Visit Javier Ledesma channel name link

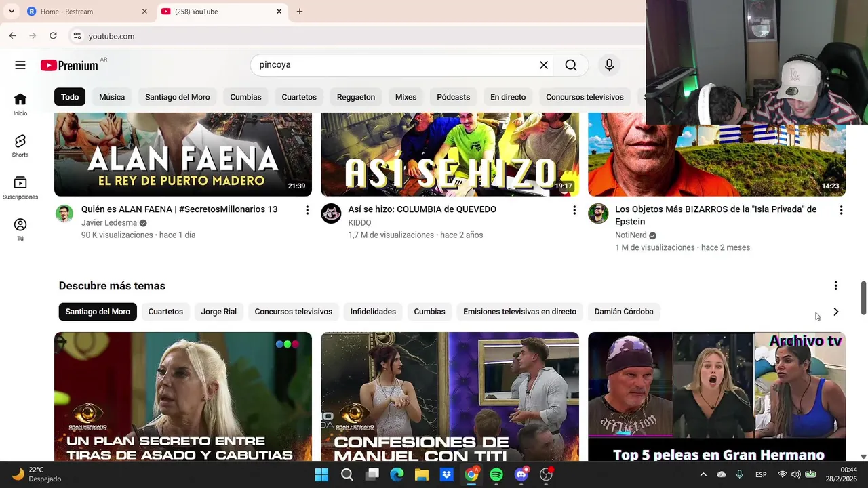(109, 223)
